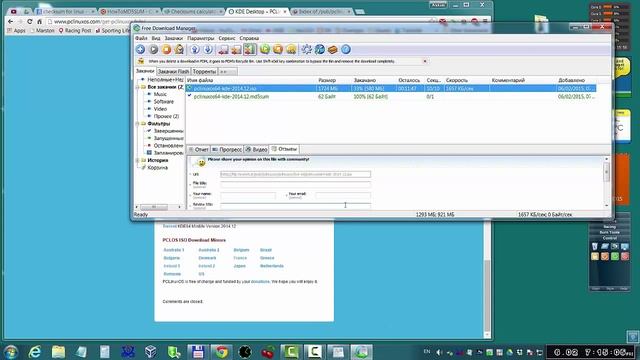
Task: Click the blue plus Add download icon
Action: pos(140,49)
